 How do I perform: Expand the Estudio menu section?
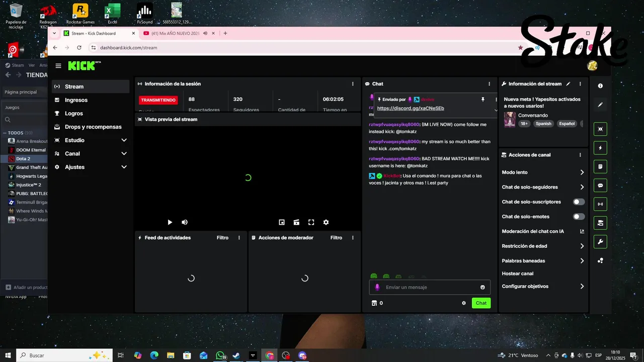click(91, 140)
